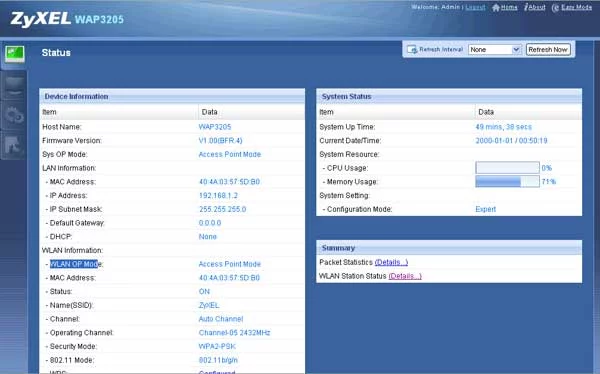This screenshot has width=600, height=374.
Task: Switch to Easy Mode link
Action: 576,7
